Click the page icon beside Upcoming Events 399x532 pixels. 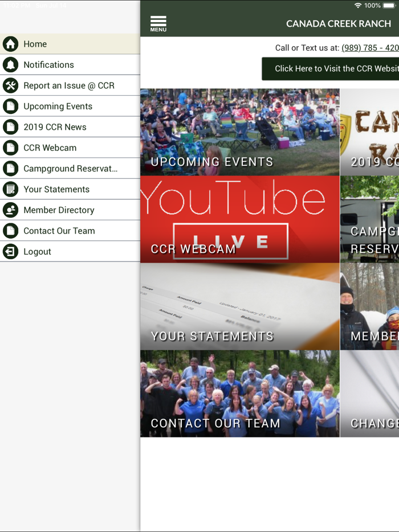click(x=10, y=106)
